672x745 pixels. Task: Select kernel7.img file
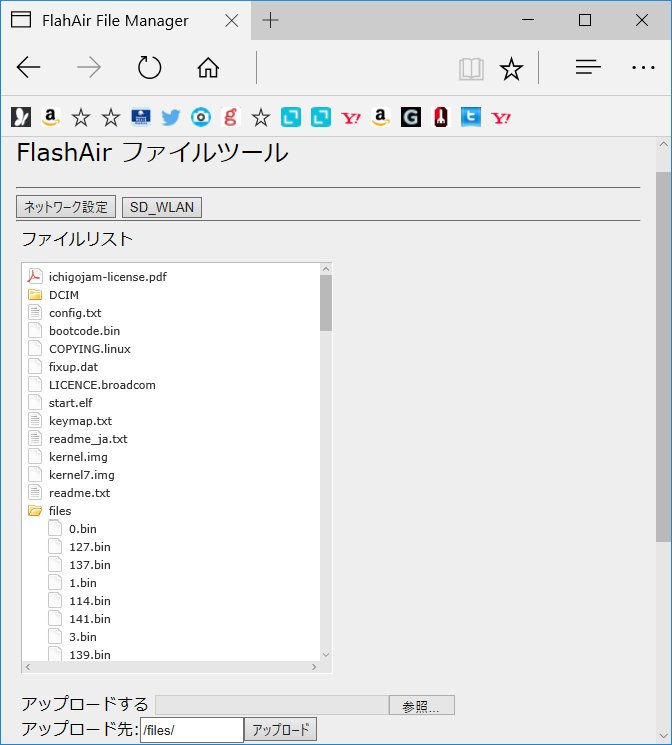click(82, 475)
